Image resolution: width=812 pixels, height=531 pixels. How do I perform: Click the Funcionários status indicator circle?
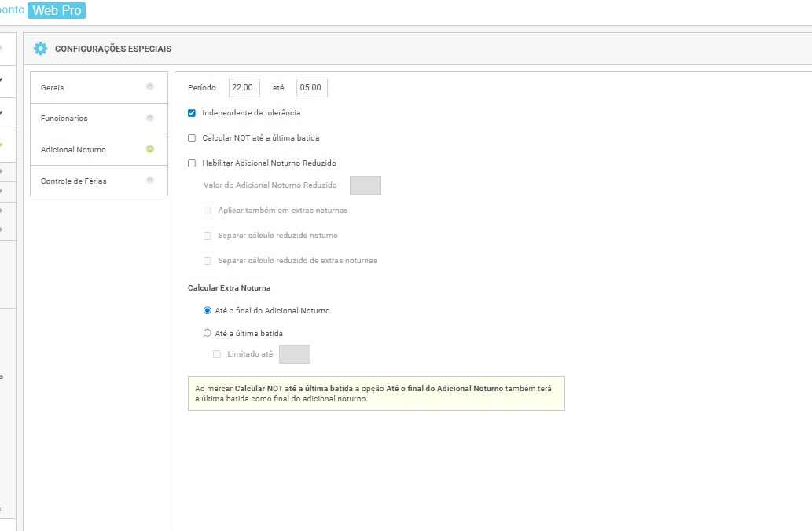(150, 118)
